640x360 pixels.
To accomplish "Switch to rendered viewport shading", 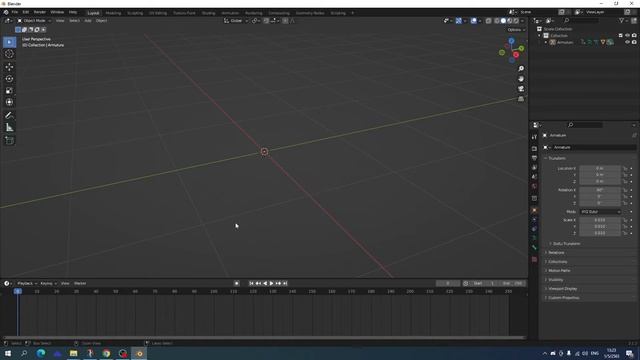I will pyautogui.click(x=516, y=21).
